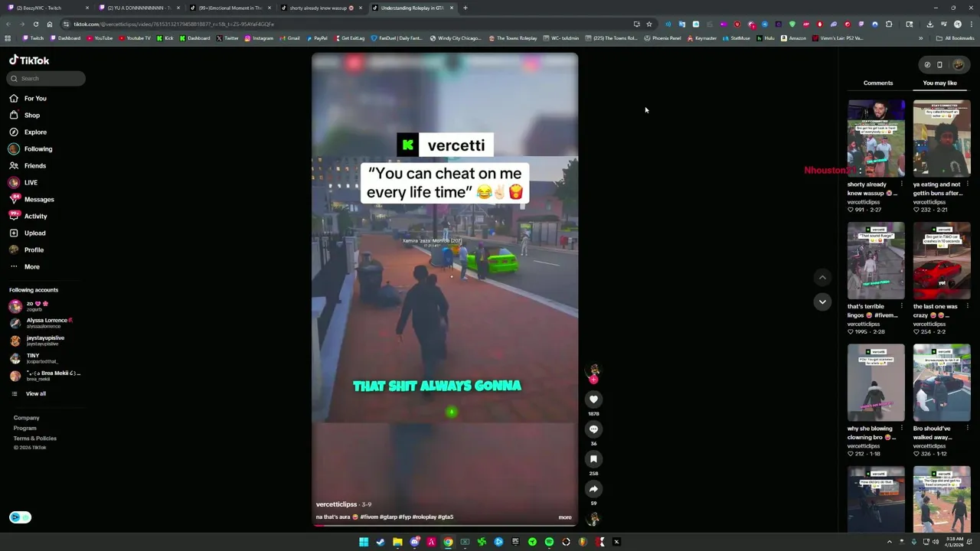980x551 pixels.
Task: Open the 'Bro should've walked away' thumbnail
Action: pos(942,383)
